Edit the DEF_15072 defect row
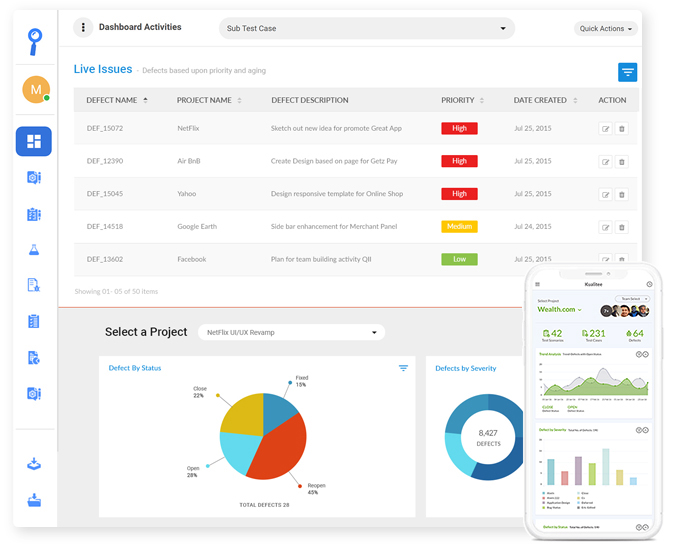This screenshot has height=559, width=683. coord(605,129)
